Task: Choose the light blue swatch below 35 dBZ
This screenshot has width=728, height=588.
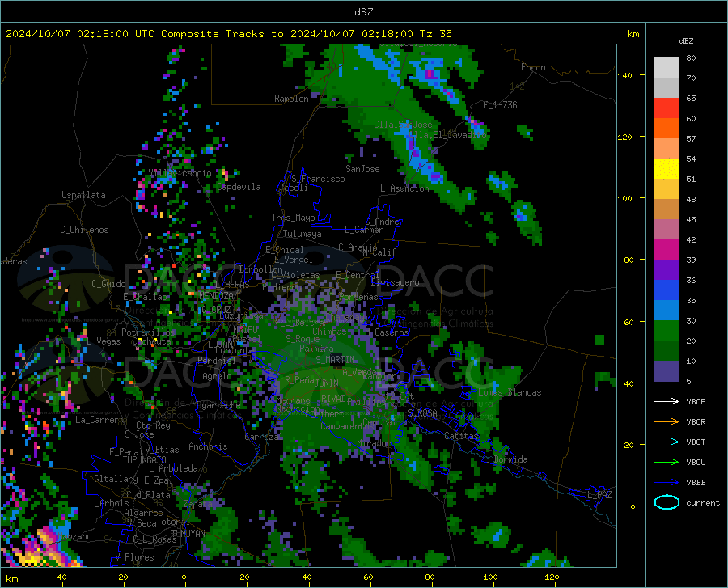Action: click(667, 311)
